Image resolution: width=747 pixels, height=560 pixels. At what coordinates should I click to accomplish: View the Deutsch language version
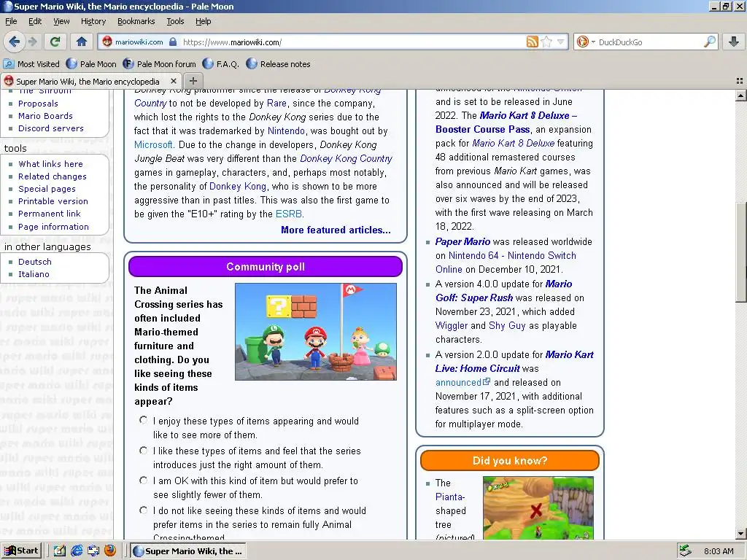pos(35,262)
